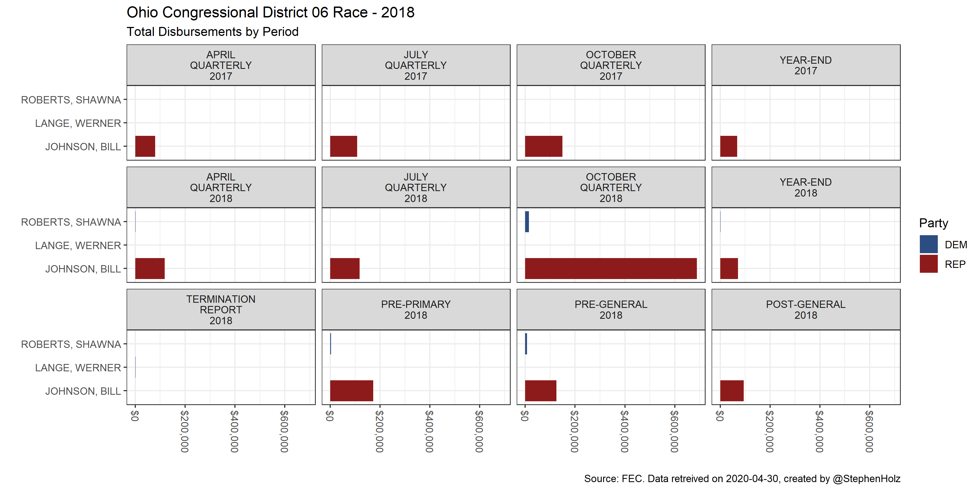Click the JULY QUARTERLY 2018 panel header

pos(415,188)
